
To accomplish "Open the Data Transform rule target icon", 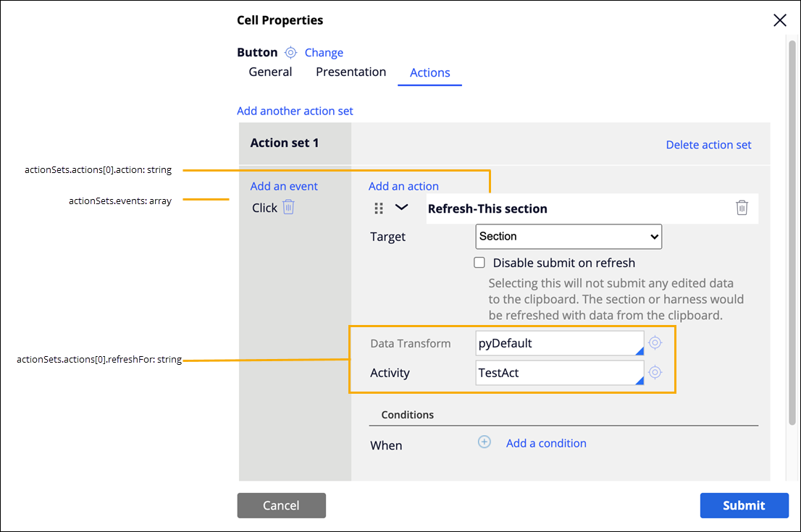I will click(655, 343).
